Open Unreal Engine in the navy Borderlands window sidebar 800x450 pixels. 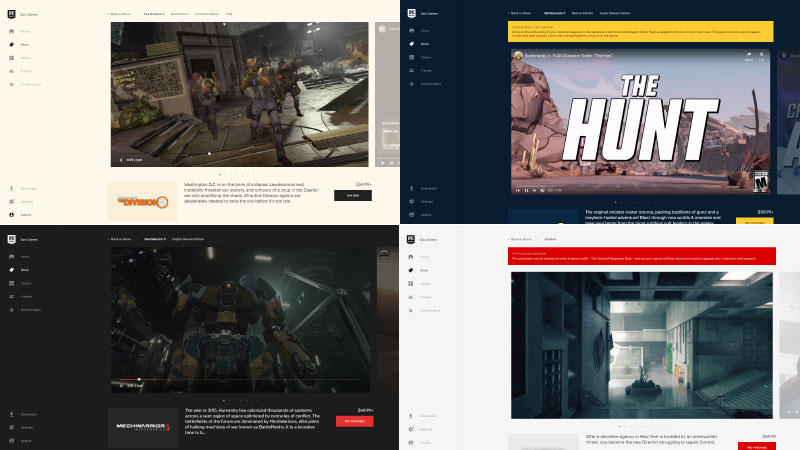[425, 84]
